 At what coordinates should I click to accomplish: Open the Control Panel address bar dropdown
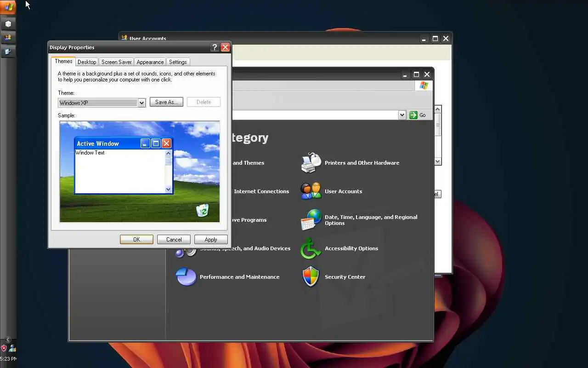[x=402, y=115]
